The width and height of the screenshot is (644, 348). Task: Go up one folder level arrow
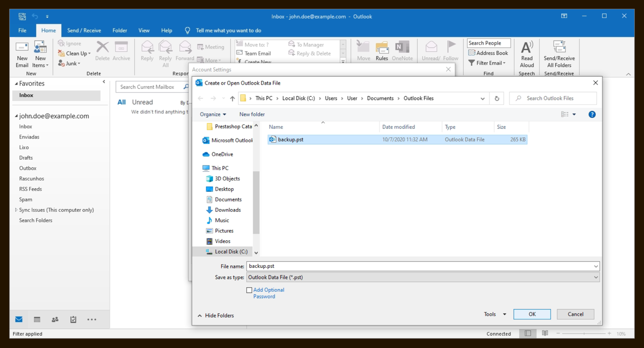click(x=232, y=99)
